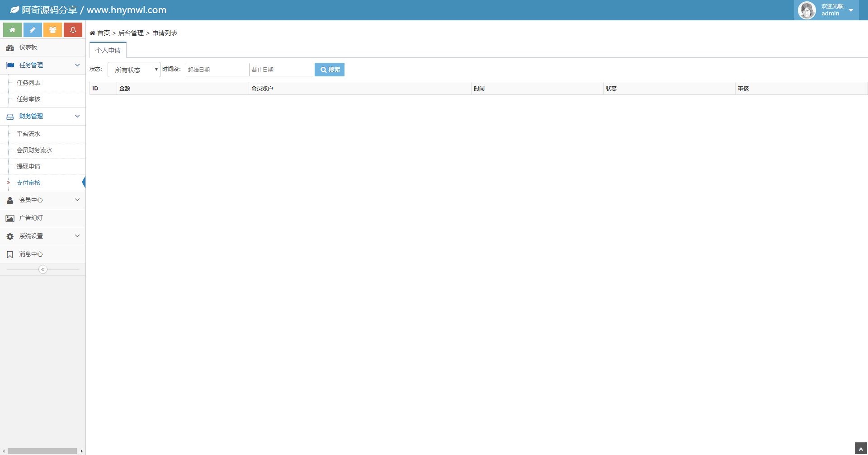This screenshot has height=455, width=868.
Task: Click the blue pencil edit shortcut icon
Action: 33,30
